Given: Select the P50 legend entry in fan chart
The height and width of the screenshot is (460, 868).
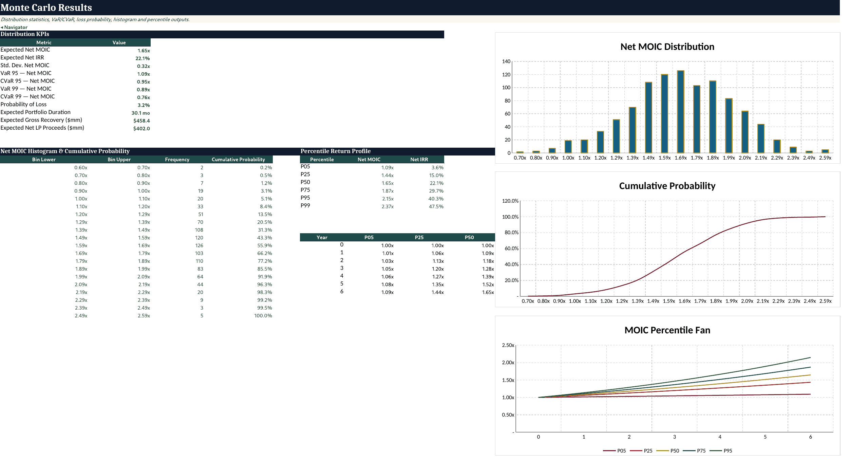Looking at the screenshot, I should [667, 450].
